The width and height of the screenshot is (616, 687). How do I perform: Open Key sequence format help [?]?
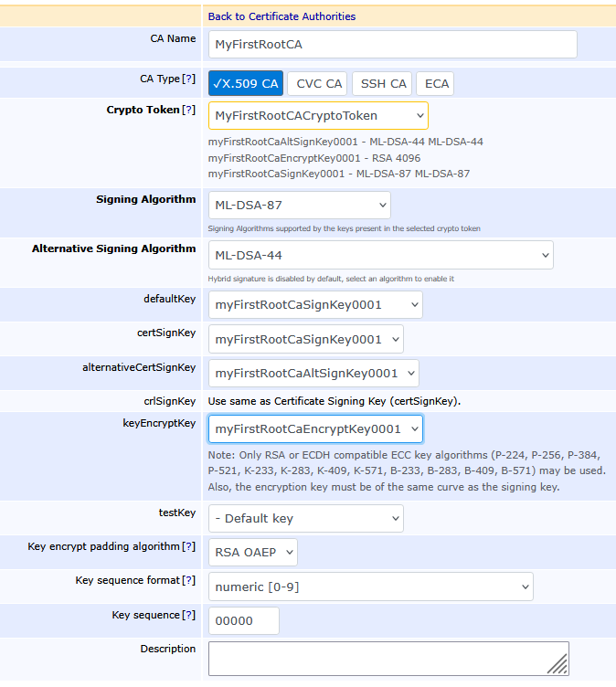pyautogui.click(x=189, y=581)
